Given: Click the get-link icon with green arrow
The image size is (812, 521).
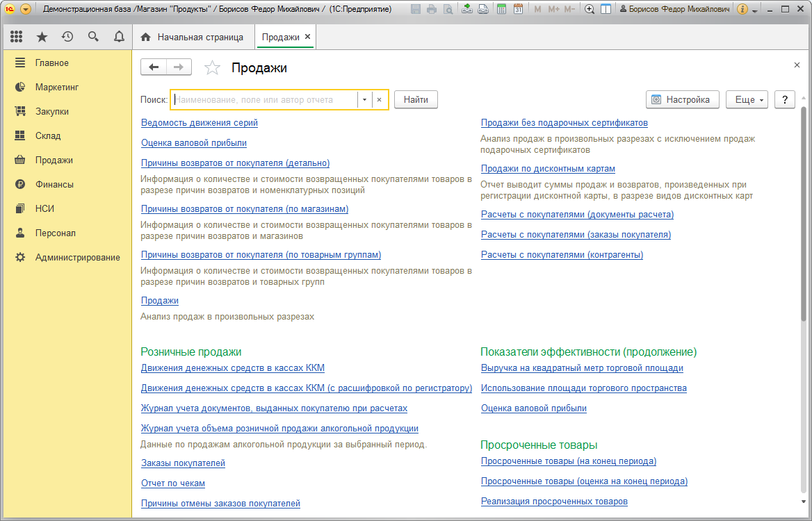Looking at the screenshot, I should pyautogui.click(x=467, y=9).
